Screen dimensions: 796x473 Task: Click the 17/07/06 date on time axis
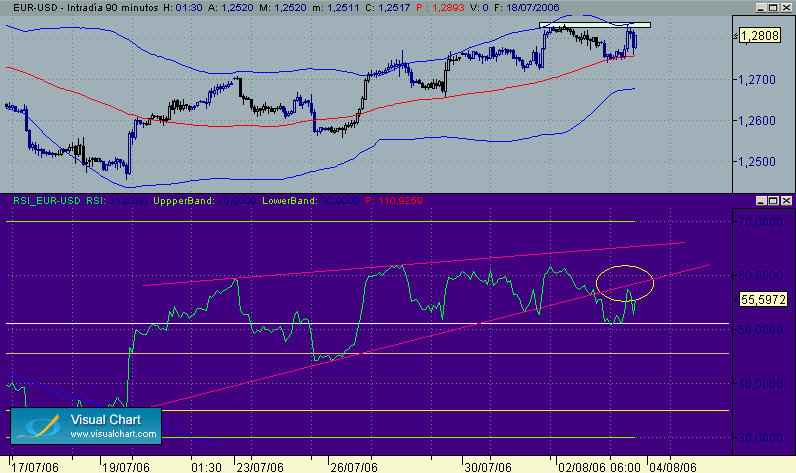click(x=35, y=467)
